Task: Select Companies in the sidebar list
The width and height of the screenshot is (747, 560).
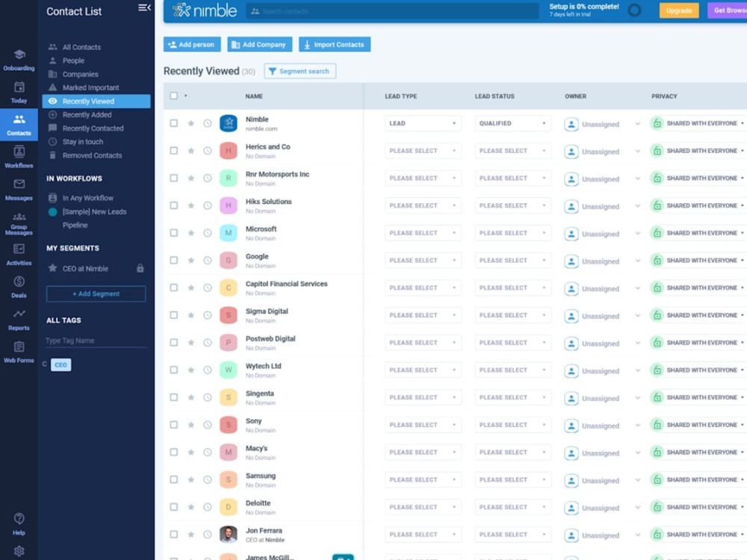Action: tap(80, 74)
